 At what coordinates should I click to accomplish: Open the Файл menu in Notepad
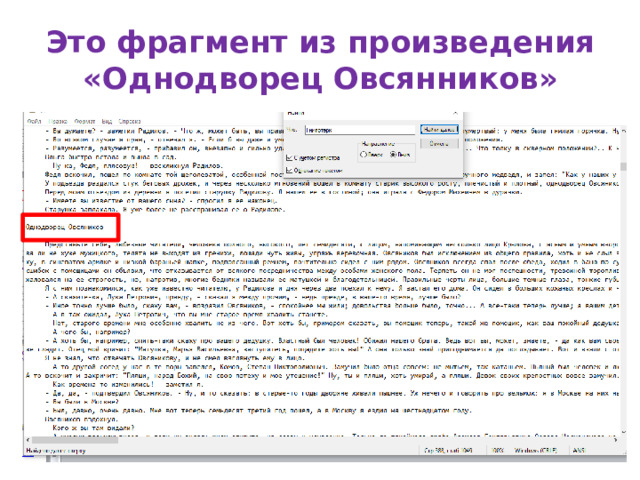tap(34, 121)
